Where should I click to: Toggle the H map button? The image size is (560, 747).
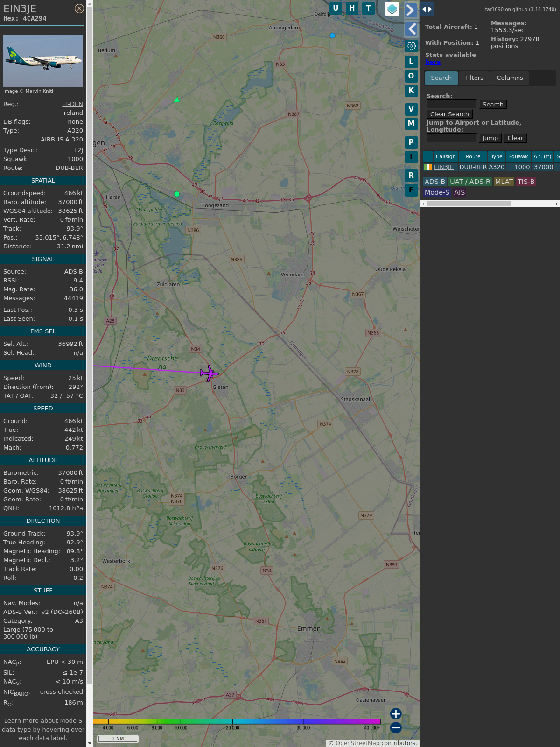pyautogui.click(x=352, y=8)
